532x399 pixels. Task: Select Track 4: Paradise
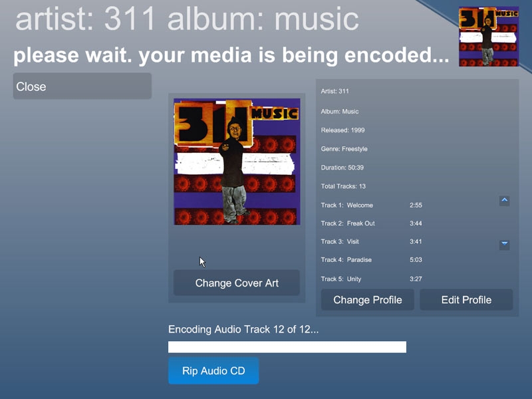[x=372, y=260]
